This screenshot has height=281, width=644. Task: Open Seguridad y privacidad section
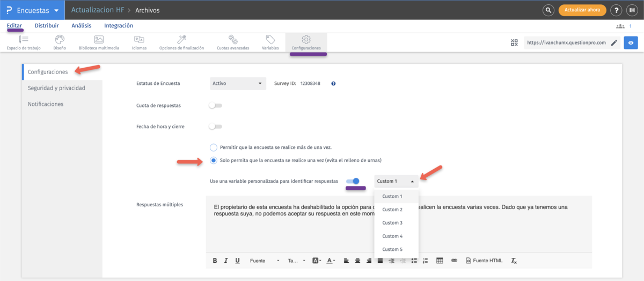click(x=62, y=88)
